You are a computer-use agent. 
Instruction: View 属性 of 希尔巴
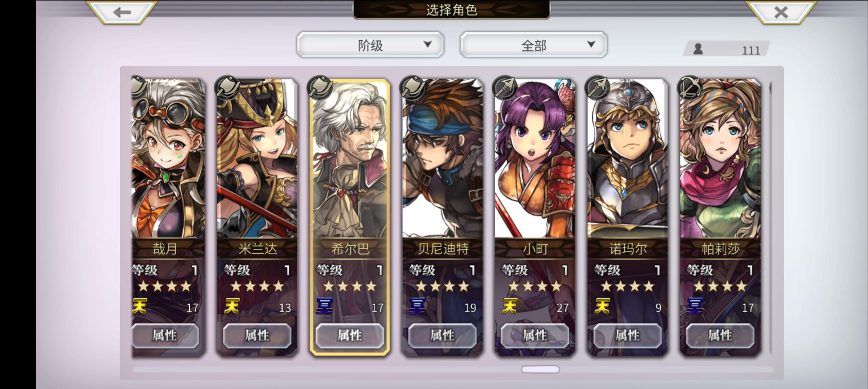pos(350,336)
